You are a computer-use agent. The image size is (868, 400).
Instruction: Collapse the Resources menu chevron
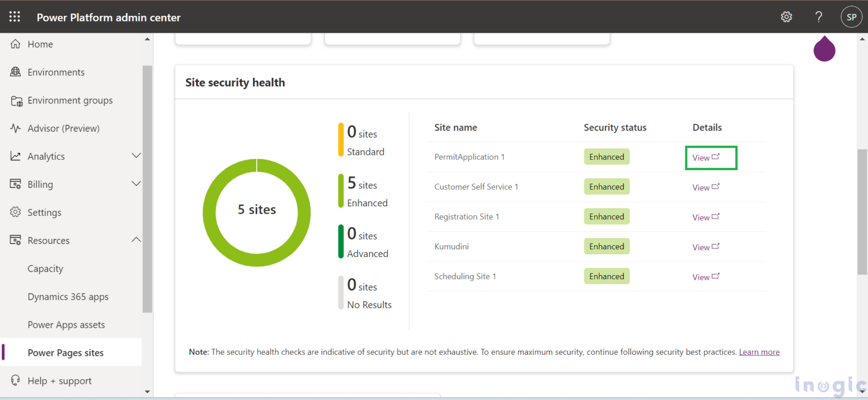(136, 240)
